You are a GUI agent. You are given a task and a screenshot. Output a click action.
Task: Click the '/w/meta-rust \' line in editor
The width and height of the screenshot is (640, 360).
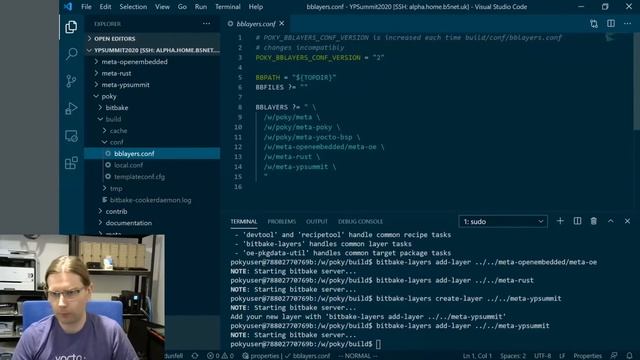click(x=291, y=157)
